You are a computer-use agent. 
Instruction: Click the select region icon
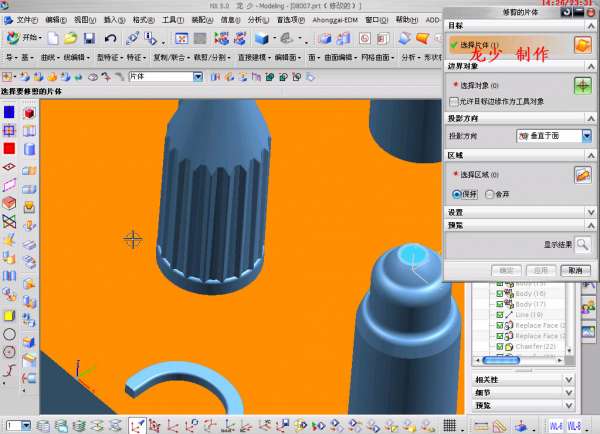(582, 175)
